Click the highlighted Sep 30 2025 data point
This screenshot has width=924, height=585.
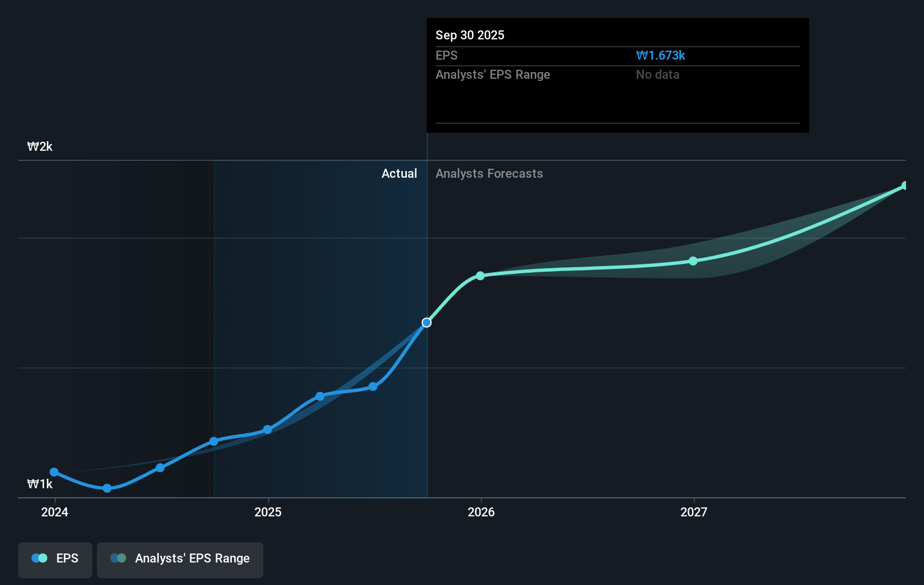click(x=427, y=322)
